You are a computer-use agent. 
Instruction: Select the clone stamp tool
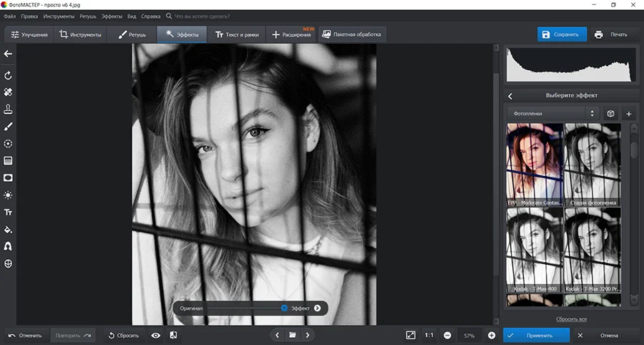[9, 110]
